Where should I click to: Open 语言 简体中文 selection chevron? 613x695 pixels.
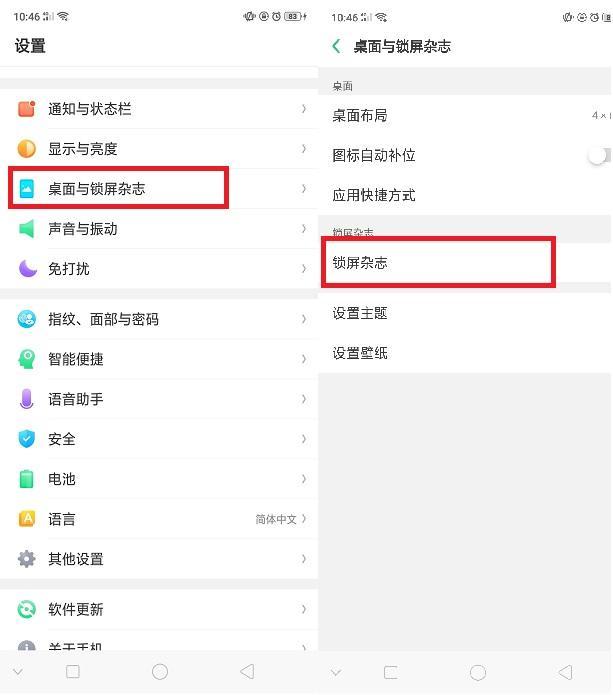304,519
